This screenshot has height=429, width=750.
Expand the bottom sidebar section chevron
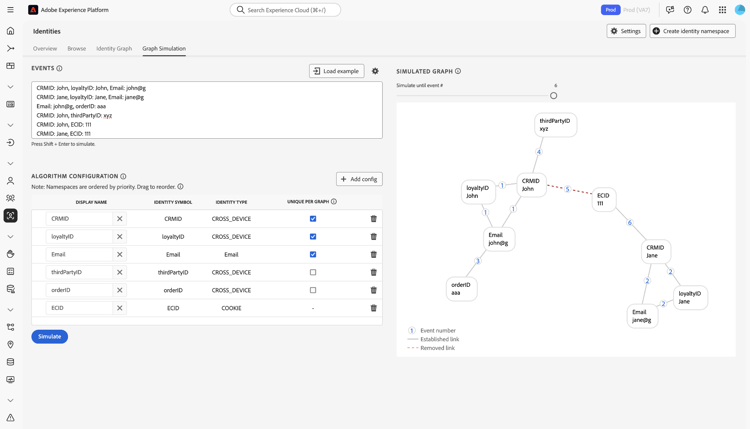11,400
